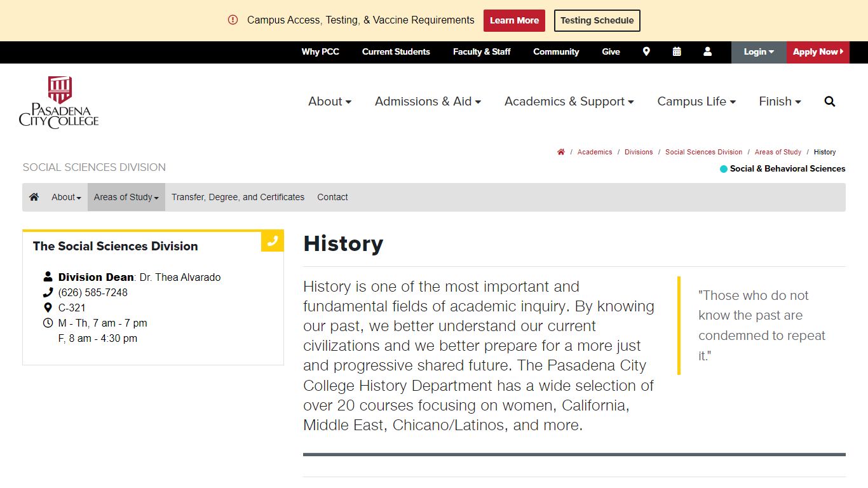Screen dimensions: 868x488
Task: Open Why PCC menu item
Action: [x=320, y=52]
